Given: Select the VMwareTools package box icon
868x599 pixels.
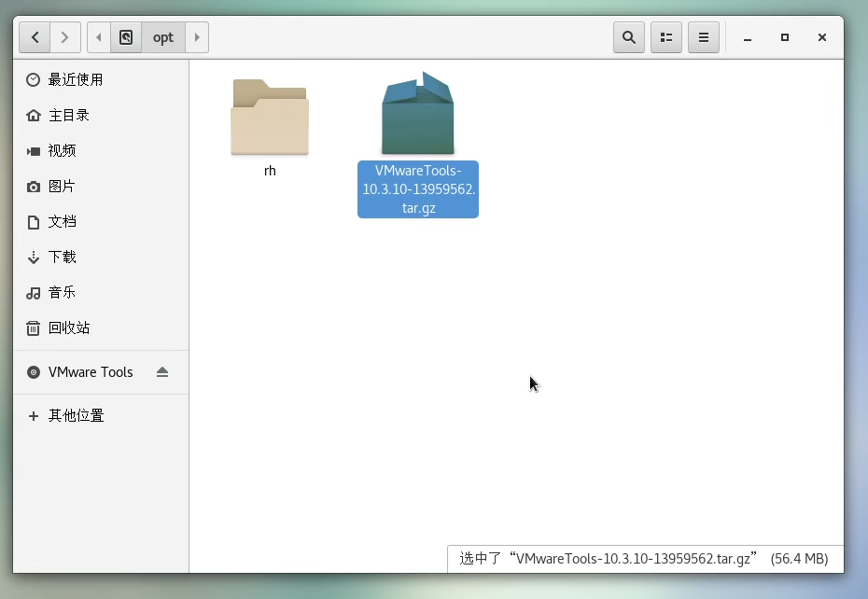Looking at the screenshot, I should [418, 114].
